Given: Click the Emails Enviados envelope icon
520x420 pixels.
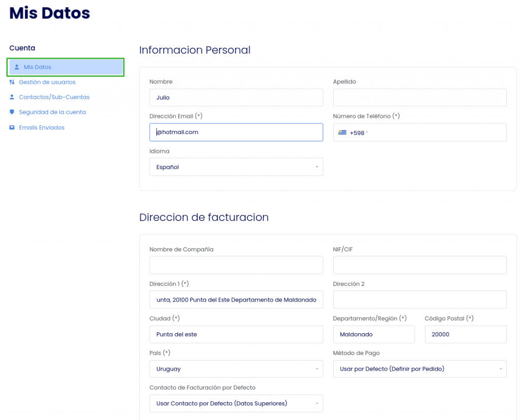Looking at the screenshot, I should click(12, 127).
